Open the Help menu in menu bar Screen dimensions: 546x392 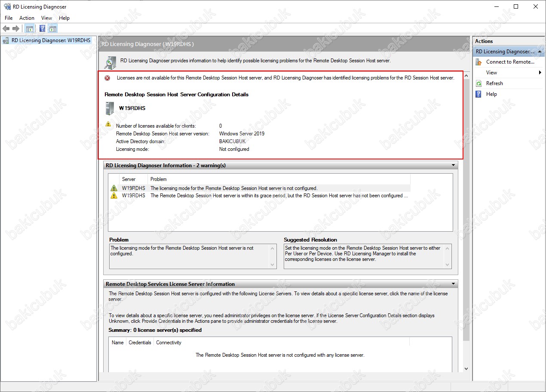[64, 18]
